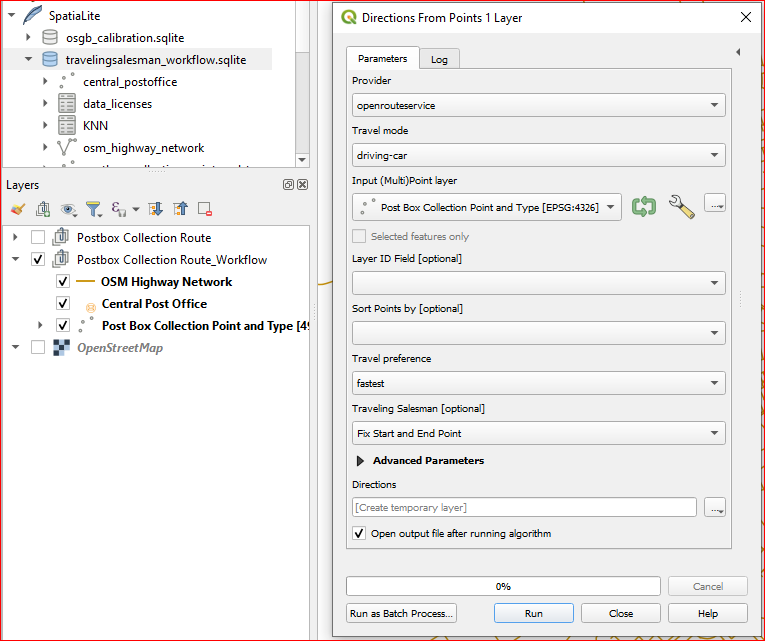Viewport: 765px width, 641px height.
Task: Open the Travel preference dropdown
Action: [539, 383]
